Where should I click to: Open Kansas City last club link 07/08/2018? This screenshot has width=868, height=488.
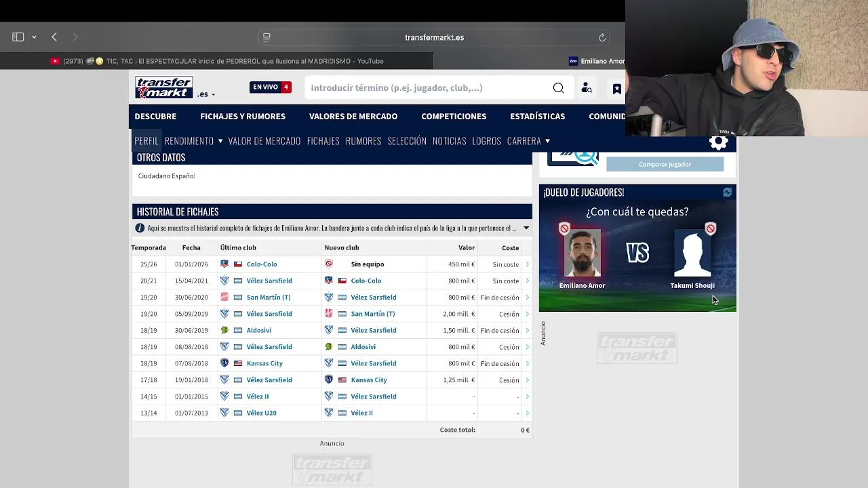[x=264, y=363]
